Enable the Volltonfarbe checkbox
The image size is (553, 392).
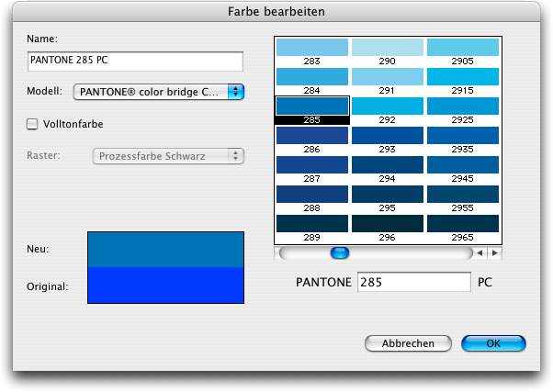pos(32,124)
